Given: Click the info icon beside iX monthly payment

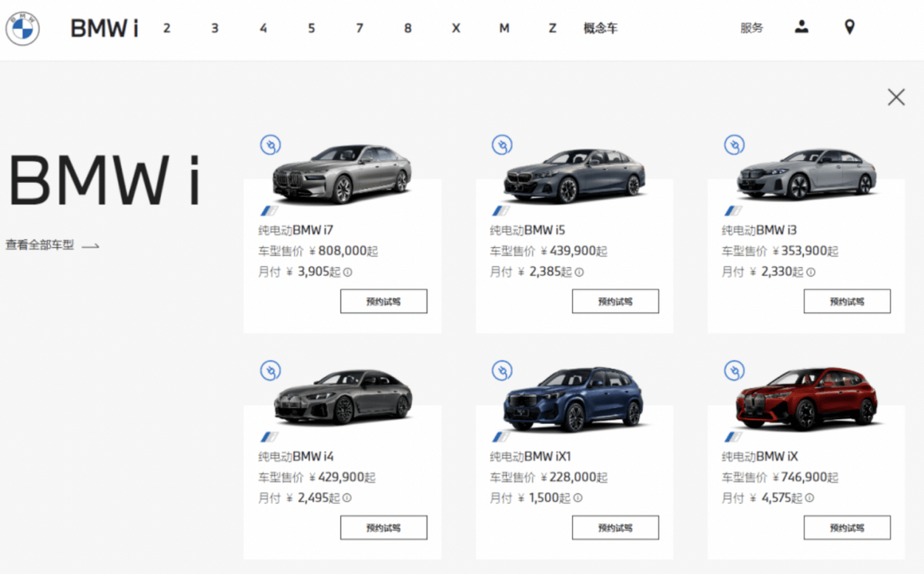Looking at the screenshot, I should tap(811, 498).
